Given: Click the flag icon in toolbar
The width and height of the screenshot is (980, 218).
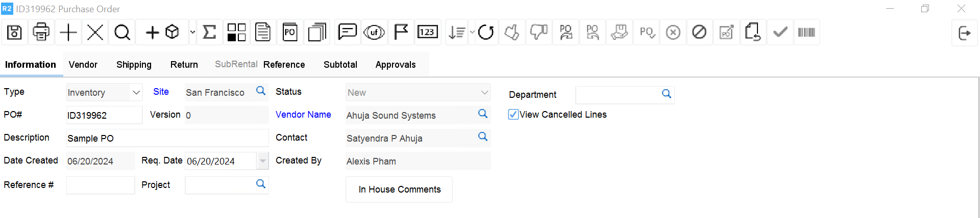Looking at the screenshot, I should 401,33.
